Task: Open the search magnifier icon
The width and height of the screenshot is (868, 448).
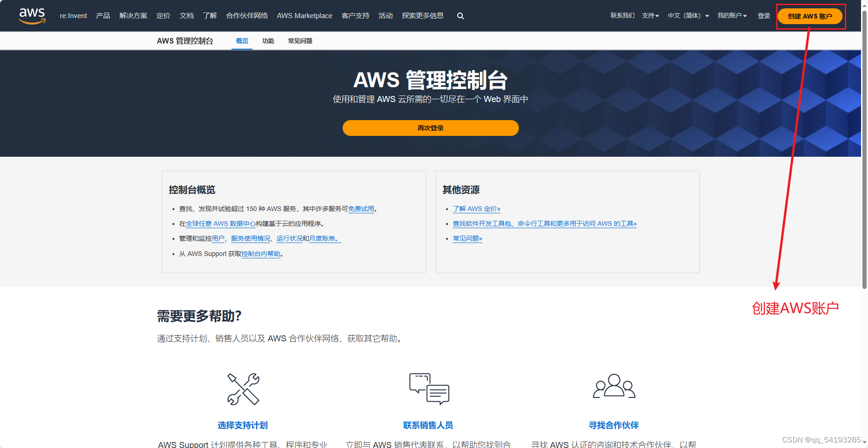Action: (x=460, y=16)
